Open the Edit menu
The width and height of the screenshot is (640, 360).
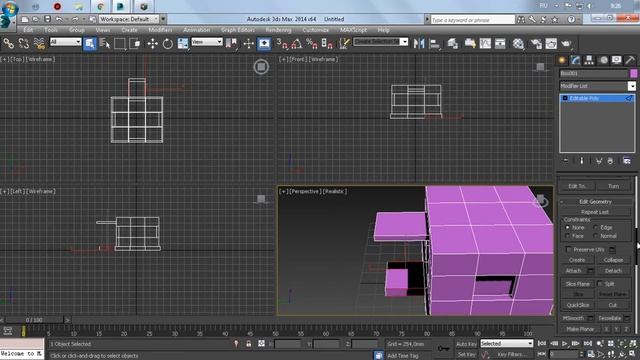pos(28,30)
